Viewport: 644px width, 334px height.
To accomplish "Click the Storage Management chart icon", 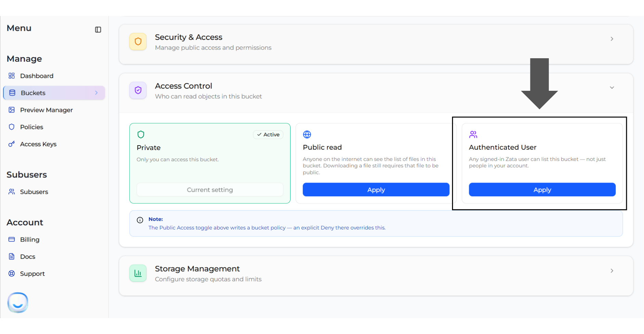I will (138, 273).
